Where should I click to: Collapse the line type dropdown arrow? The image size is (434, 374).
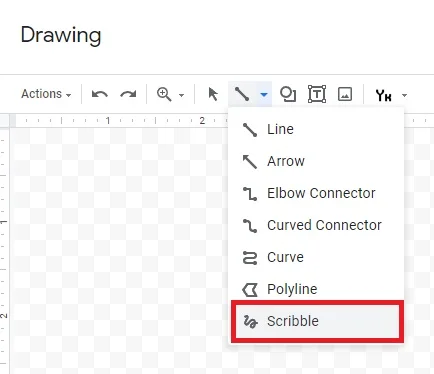[x=264, y=95]
